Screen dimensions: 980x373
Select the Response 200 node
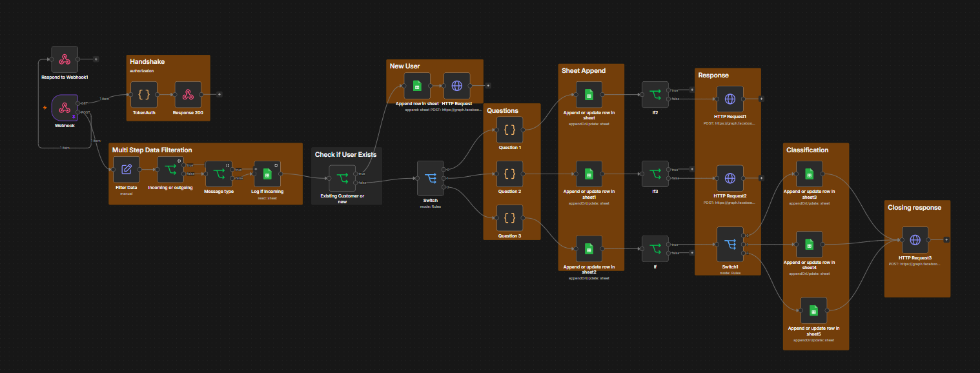point(188,94)
